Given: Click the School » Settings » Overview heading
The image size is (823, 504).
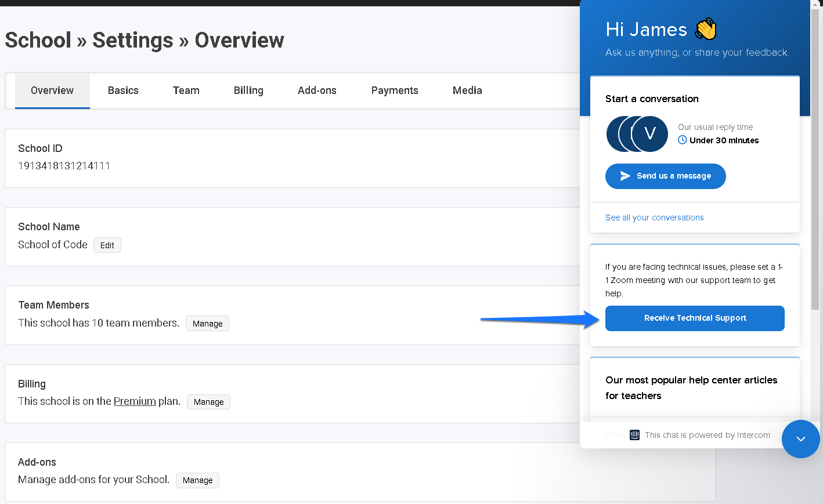Looking at the screenshot, I should tap(145, 40).
